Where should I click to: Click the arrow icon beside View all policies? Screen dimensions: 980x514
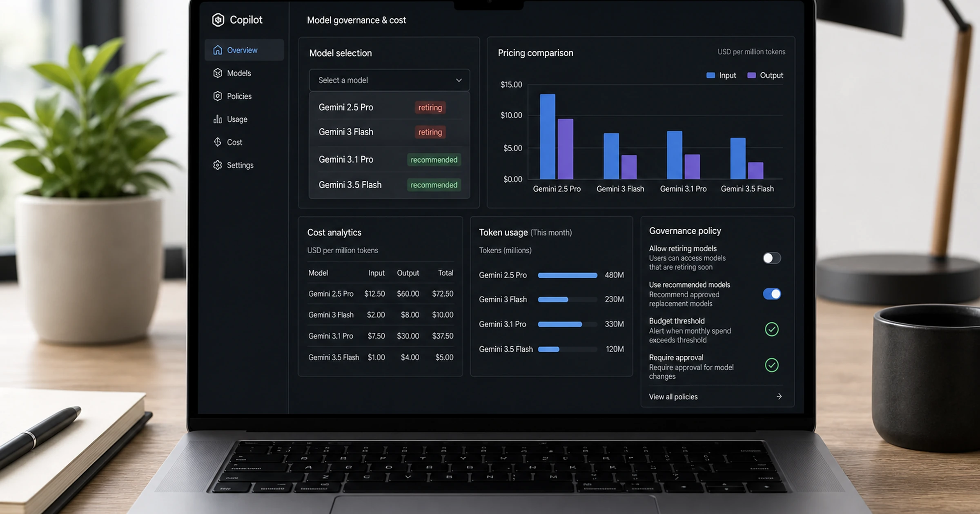click(x=779, y=396)
